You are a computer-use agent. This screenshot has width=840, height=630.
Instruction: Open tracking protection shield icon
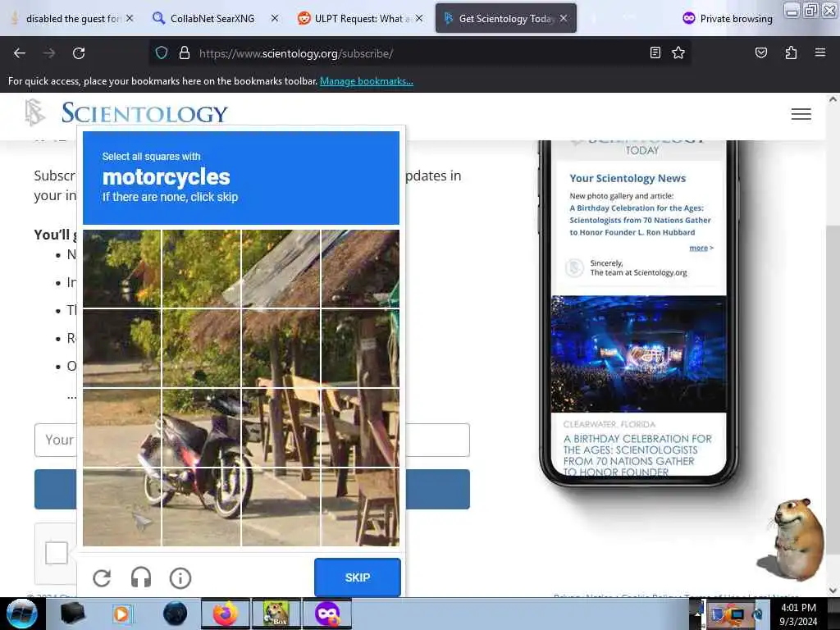click(x=162, y=52)
